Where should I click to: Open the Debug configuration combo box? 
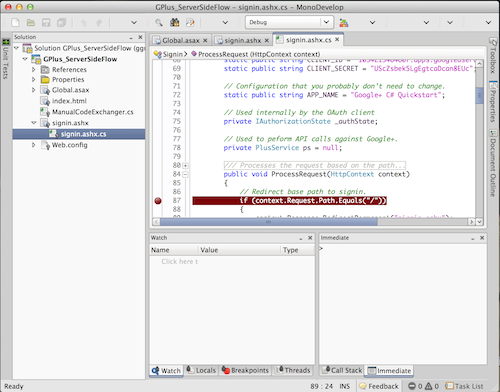(289, 22)
